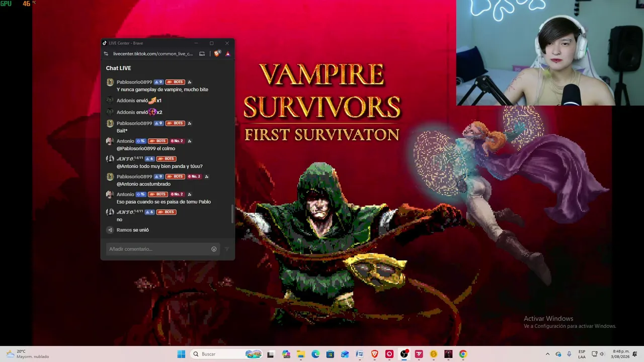The image size is (644, 362).
Task: Open Microsoft 365 Copilot from the taskbar
Action: click(x=286, y=354)
